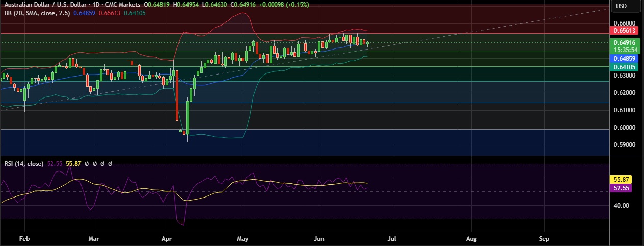Click the 40.00 RSI scale label

tap(621, 206)
